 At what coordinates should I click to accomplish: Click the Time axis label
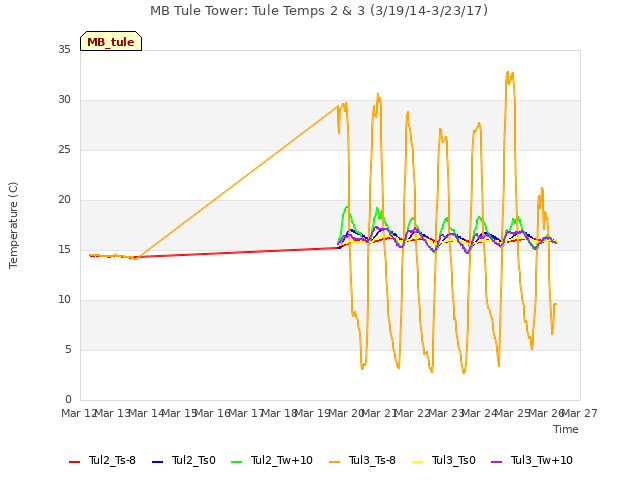(x=566, y=429)
